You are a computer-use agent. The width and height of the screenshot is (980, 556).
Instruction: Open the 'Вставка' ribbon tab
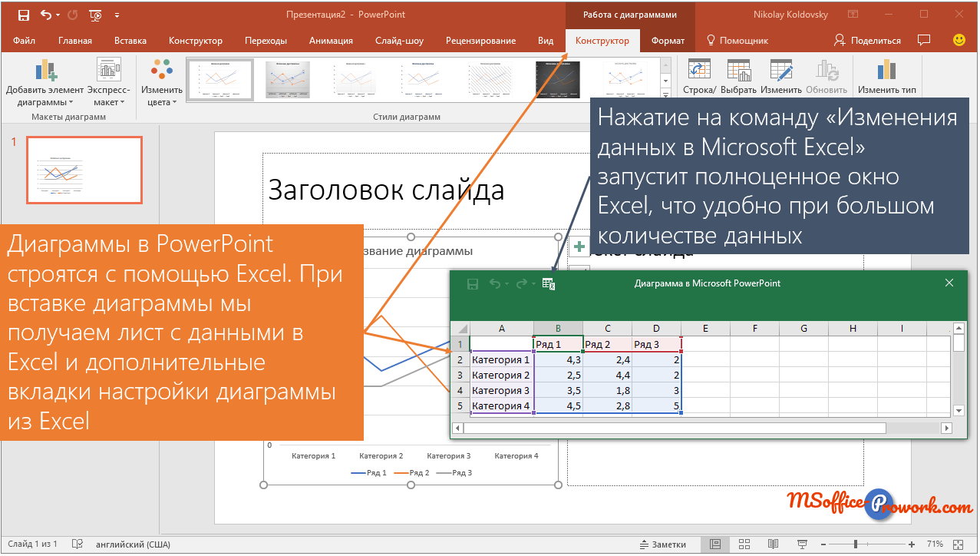(130, 41)
